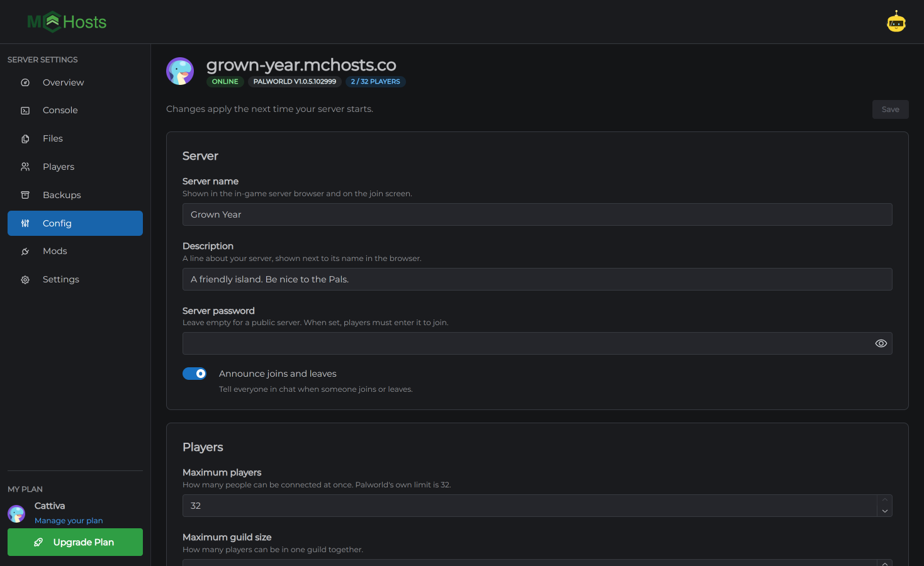
Task: Increase Maximum players with up arrow
Action: [x=884, y=500]
